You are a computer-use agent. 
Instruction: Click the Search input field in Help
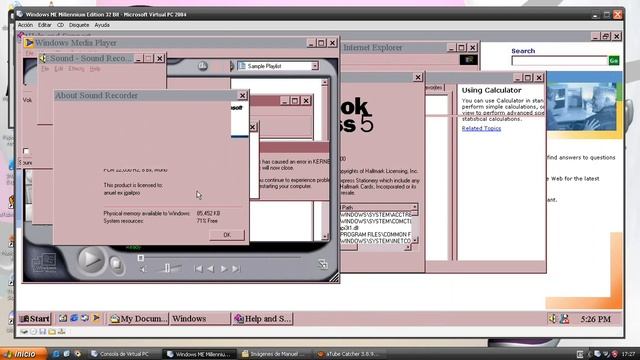pos(560,60)
